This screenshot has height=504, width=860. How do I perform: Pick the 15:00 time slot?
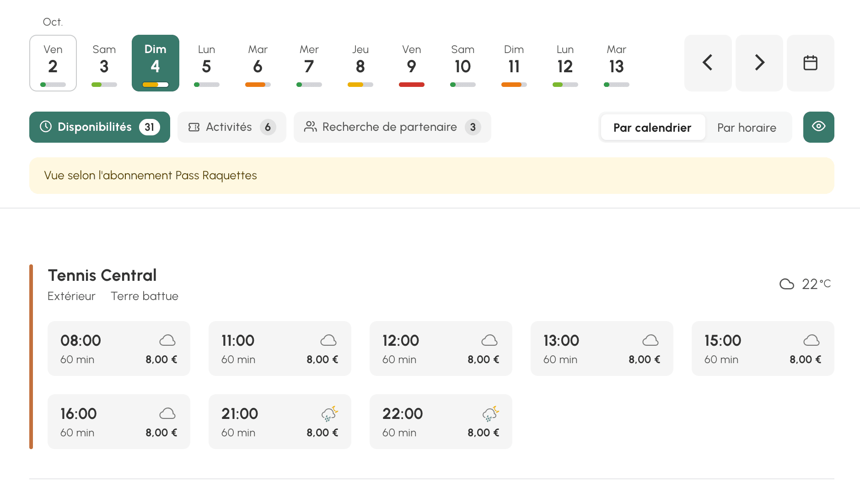[x=763, y=349]
